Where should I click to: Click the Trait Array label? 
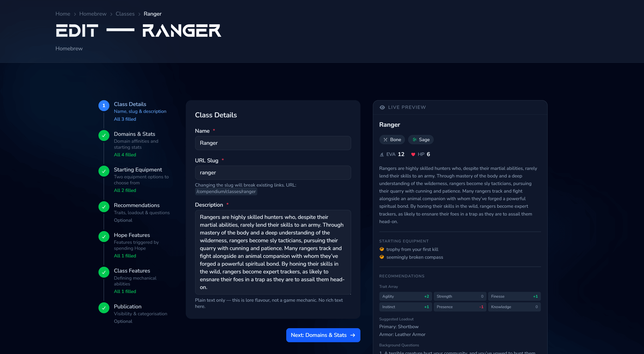tap(388, 287)
